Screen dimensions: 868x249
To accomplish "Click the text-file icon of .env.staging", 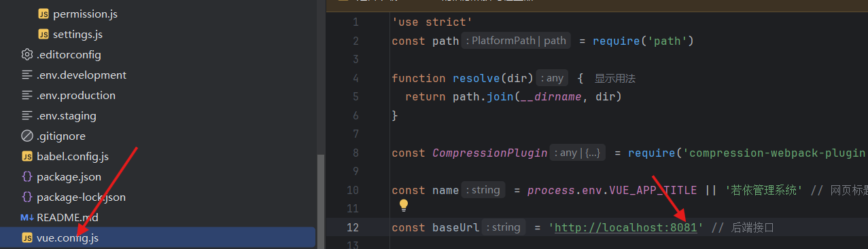I will [x=27, y=115].
